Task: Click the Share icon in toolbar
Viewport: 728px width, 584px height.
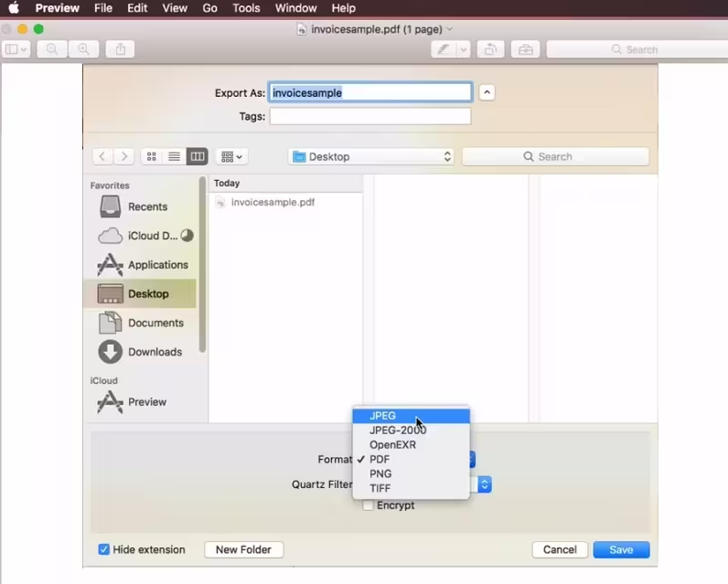Action: (x=121, y=49)
